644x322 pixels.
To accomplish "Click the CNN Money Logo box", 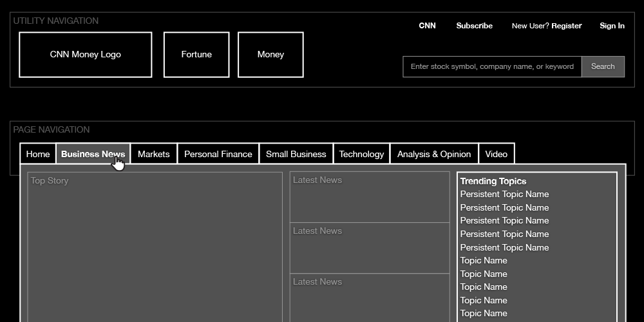I will pyautogui.click(x=86, y=55).
